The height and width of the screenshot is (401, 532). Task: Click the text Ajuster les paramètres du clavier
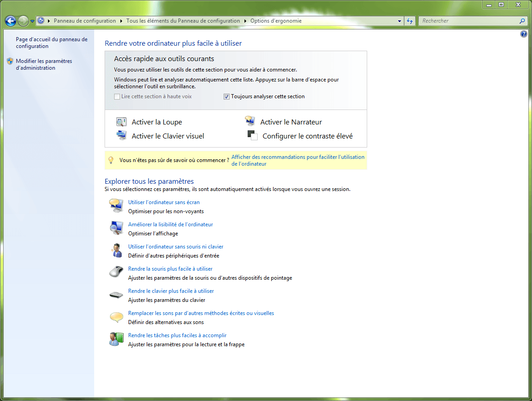click(167, 300)
